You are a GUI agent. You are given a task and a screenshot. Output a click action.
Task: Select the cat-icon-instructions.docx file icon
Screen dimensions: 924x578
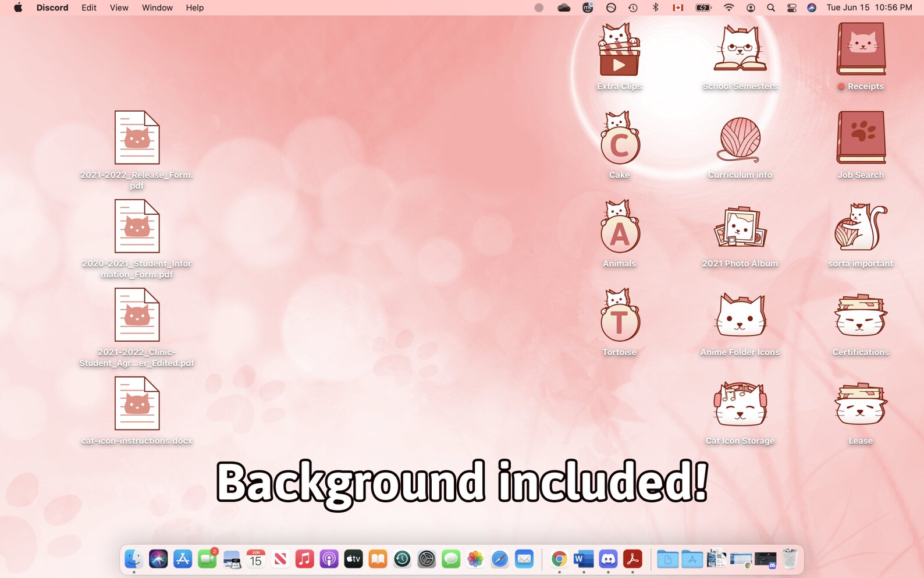tap(137, 403)
